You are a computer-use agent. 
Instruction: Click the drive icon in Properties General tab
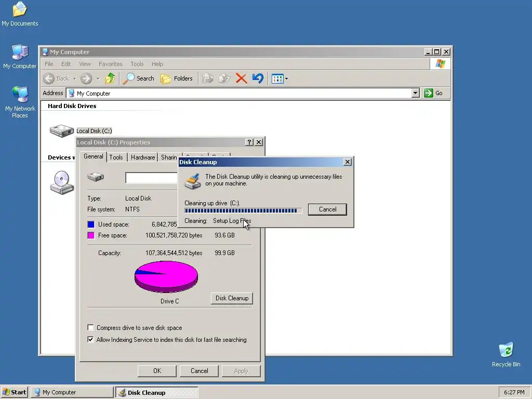click(96, 177)
